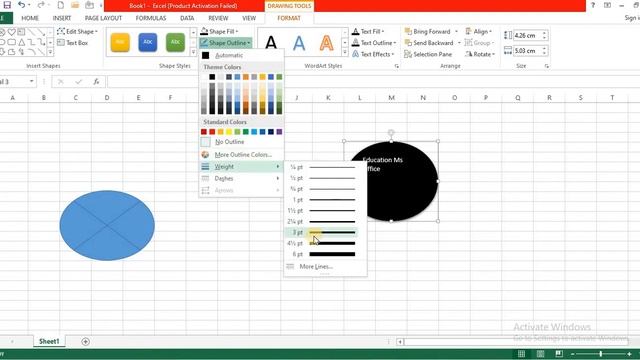Open the Weight submenu
The width and height of the screenshot is (640, 360).
click(x=241, y=167)
